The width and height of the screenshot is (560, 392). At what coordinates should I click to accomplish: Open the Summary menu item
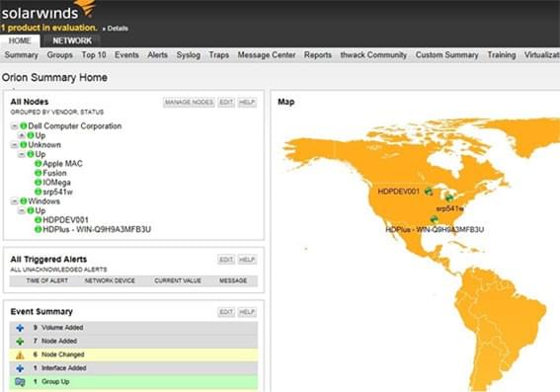(x=22, y=55)
